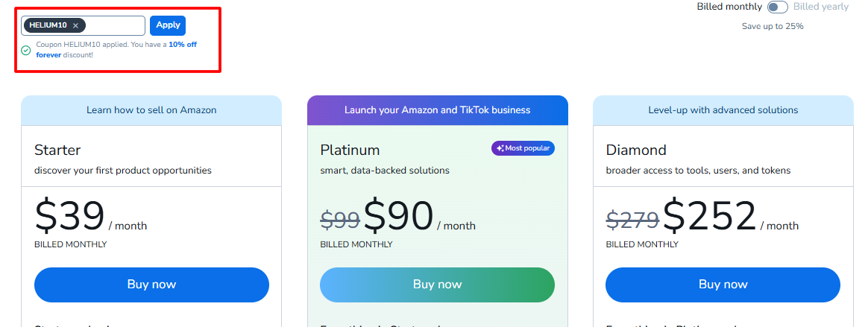The height and width of the screenshot is (327, 868).
Task: Select the Platinum plan title
Action: [350, 150]
